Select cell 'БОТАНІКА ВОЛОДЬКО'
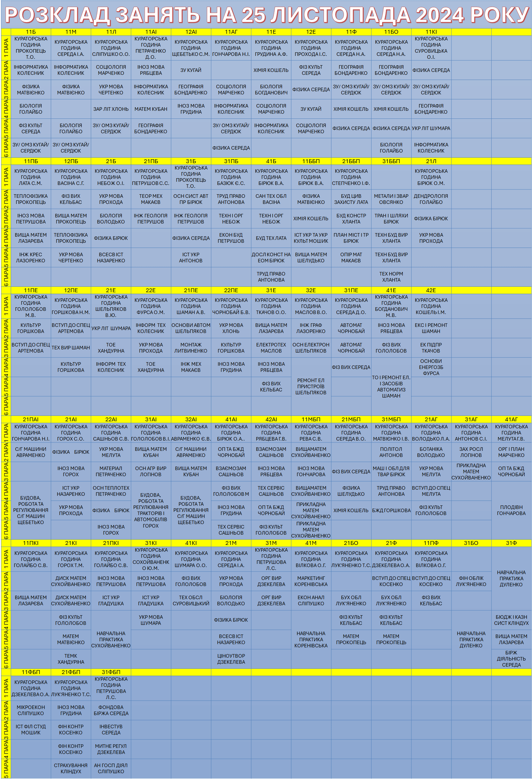532x779 pixels. point(431,452)
